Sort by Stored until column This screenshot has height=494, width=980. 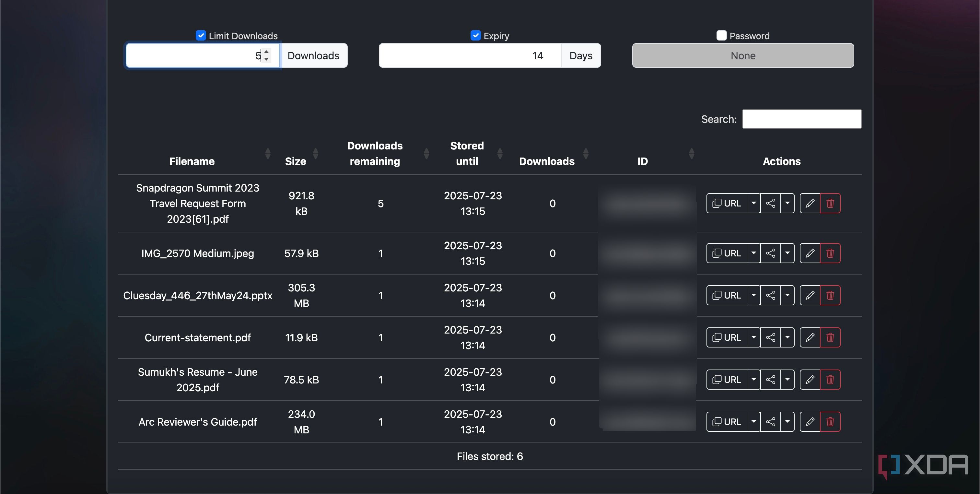coord(500,154)
